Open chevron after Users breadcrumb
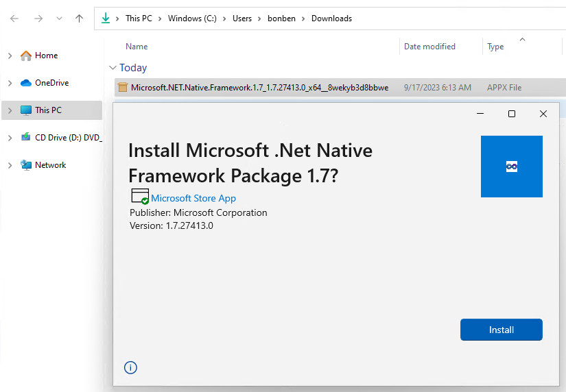Image resolution: width=566 pixels, height=392 pixels. (259, 19)
